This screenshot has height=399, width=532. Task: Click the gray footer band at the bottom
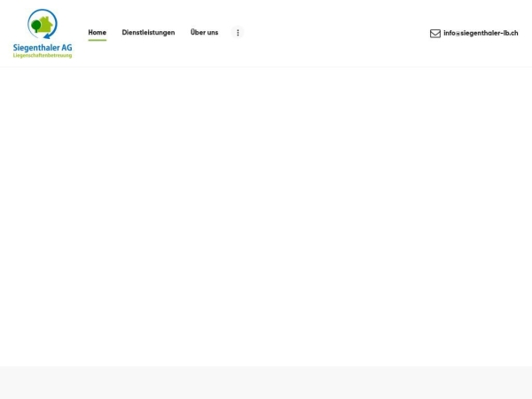266,383
